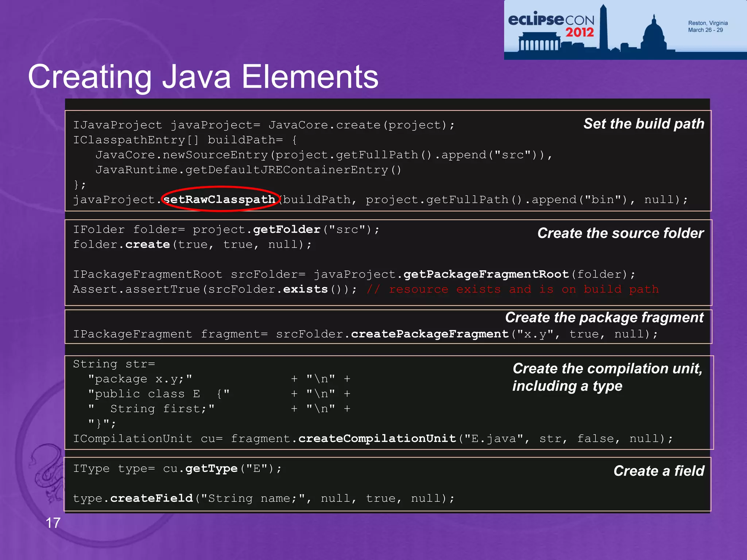
Task: Click the 'IJavaProject javaProject= JavaCore.create(project);' line
Action: pyautogui.click(x=264, y=125)
